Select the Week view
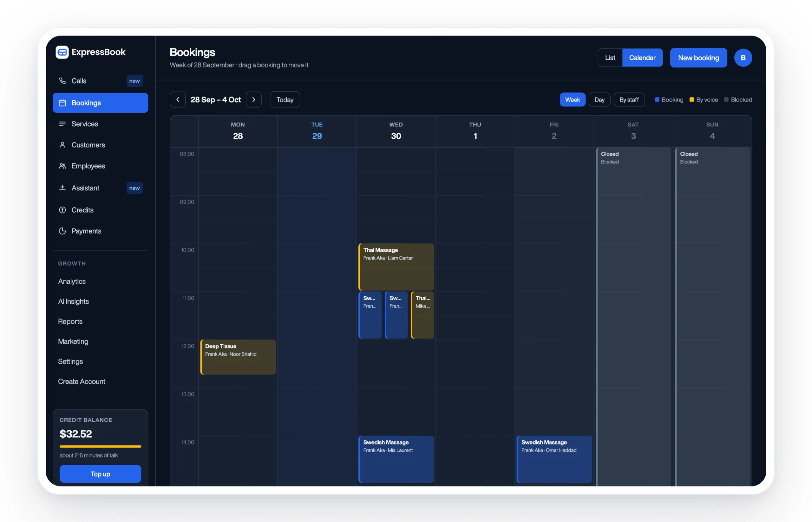 pos(572,100)
